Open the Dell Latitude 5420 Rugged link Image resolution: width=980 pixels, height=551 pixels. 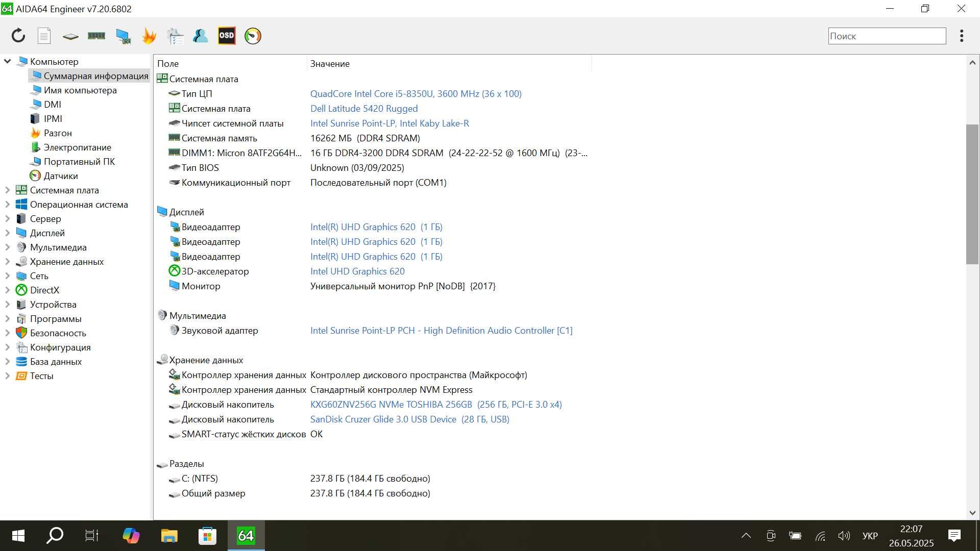click(x=364, y=108)
